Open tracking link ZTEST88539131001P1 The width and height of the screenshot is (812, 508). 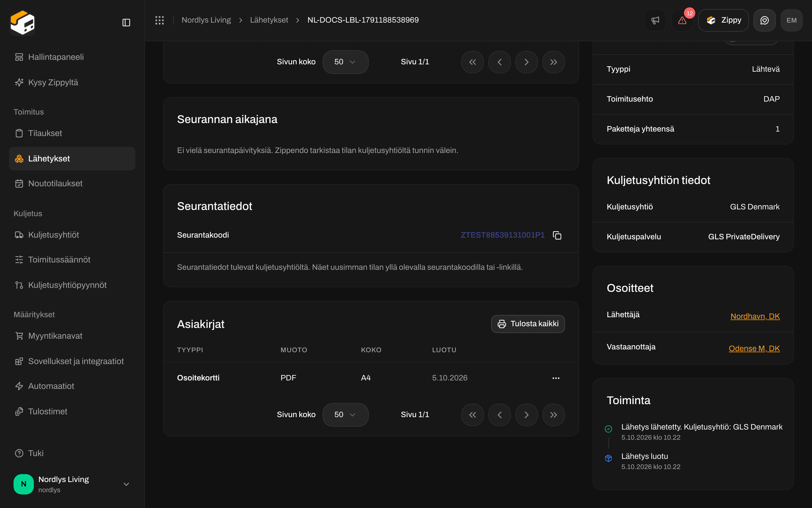pyautogui.click(x=502, y=235)
